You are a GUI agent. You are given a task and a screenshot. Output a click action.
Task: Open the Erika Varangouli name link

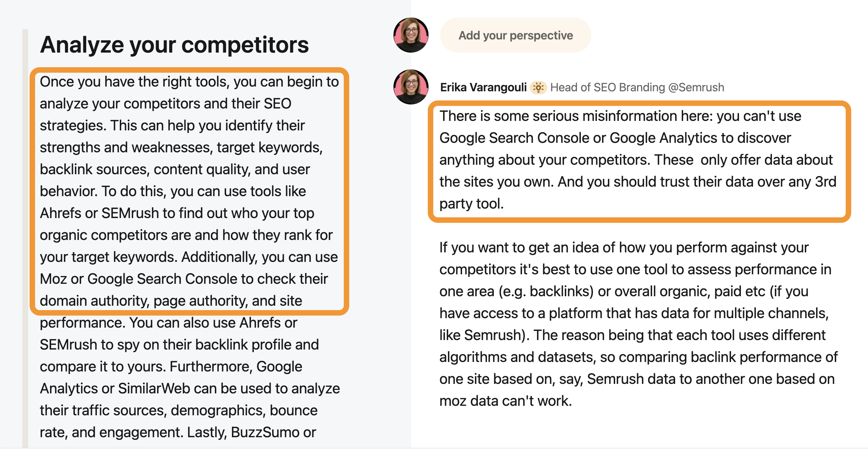(x=483, y=87)
